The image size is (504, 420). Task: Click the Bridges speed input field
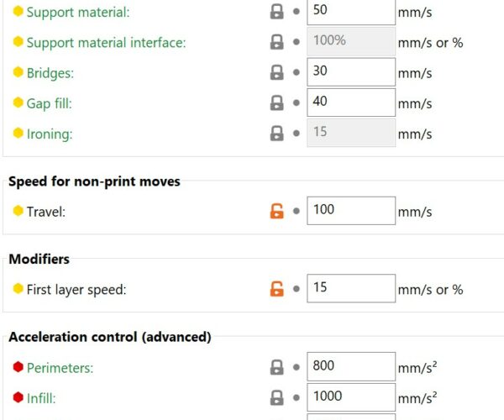pyautogui.click(x=351, y=72)
